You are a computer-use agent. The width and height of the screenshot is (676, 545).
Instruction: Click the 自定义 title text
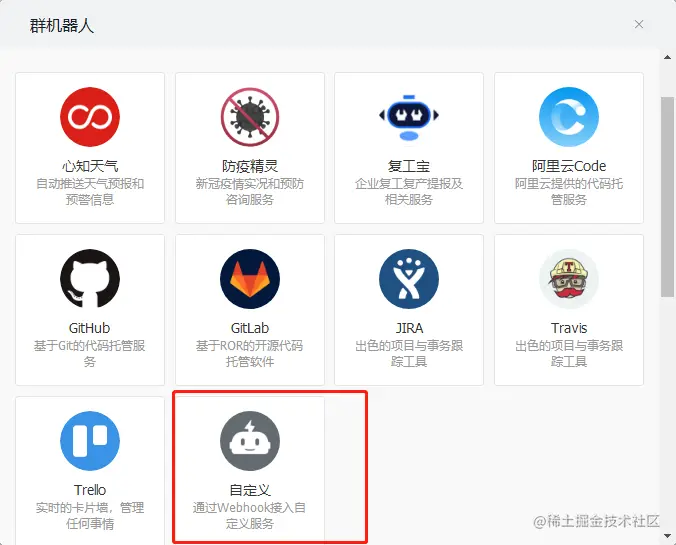click(x=250, y=490)
